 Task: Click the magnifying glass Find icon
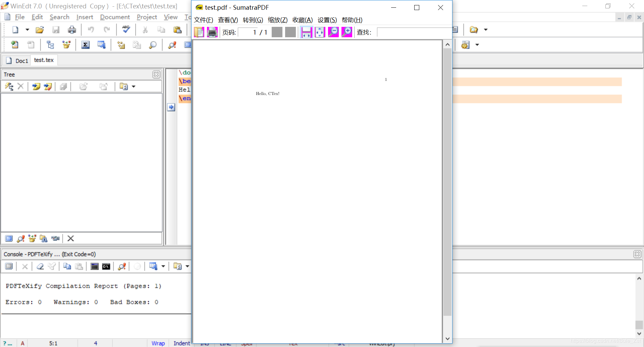click(153, 45)
